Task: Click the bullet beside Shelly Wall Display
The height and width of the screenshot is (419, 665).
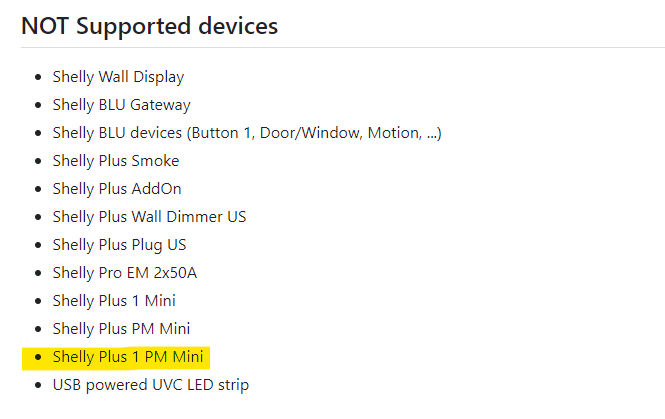Action: [38, 77]
